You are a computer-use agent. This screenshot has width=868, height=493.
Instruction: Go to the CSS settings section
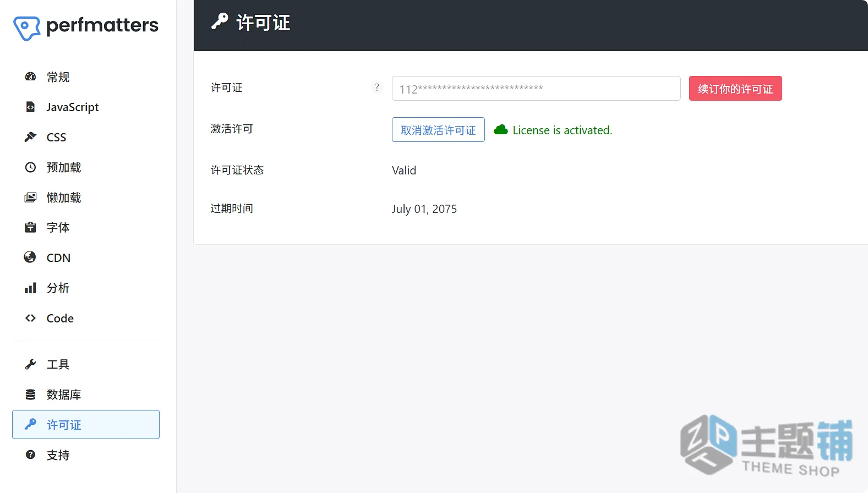[x=86, y=137]
